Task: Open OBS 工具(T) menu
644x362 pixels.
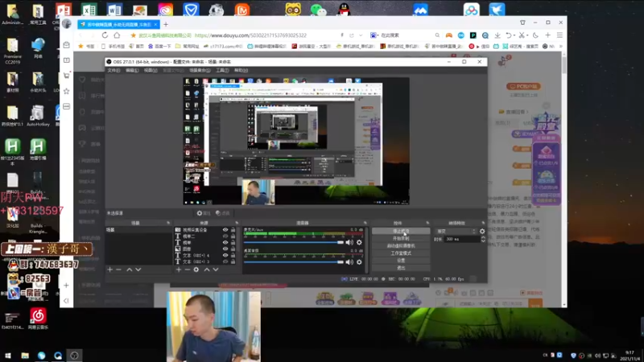Action: tap(222, 70)
